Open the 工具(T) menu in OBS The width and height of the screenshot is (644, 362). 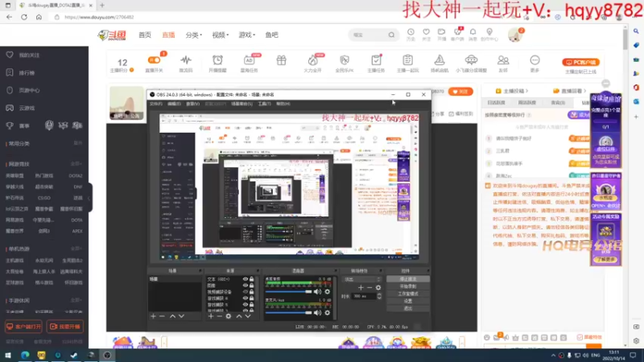pos(264,105)
